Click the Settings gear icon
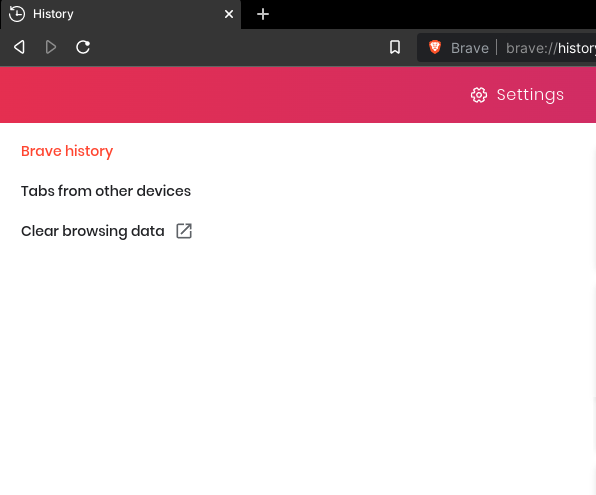This screenshot has height=495, width=596. [x=479, y=95]
